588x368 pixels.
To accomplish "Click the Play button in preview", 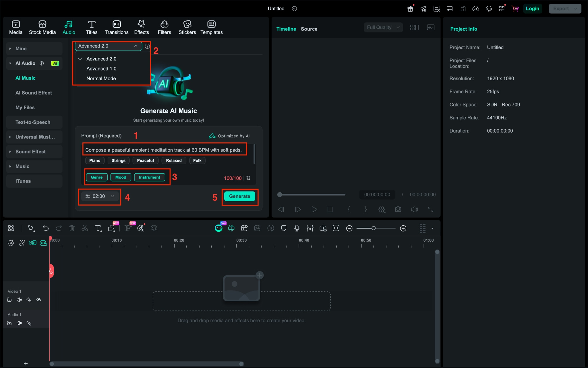I will click(314, 209).
